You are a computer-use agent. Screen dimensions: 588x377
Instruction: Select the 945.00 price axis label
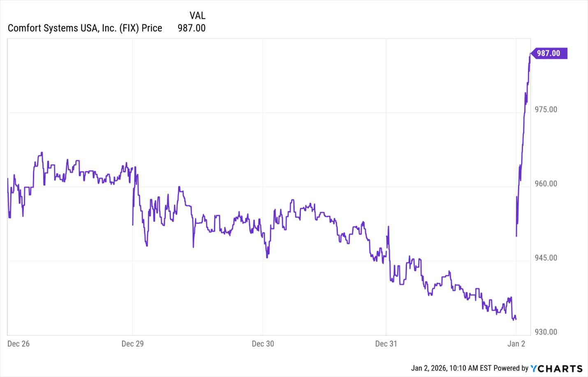click(546, 258)
